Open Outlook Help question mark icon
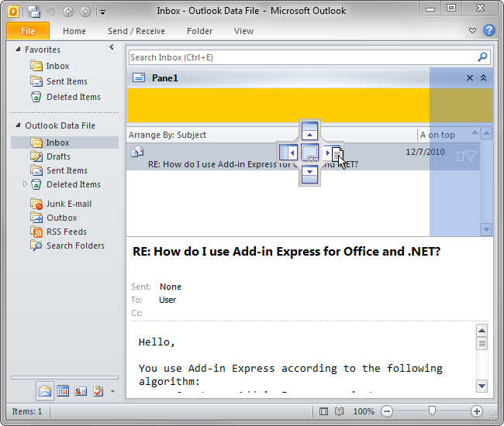This screenshot has height=426, width=504. click(x=489, y=30)
